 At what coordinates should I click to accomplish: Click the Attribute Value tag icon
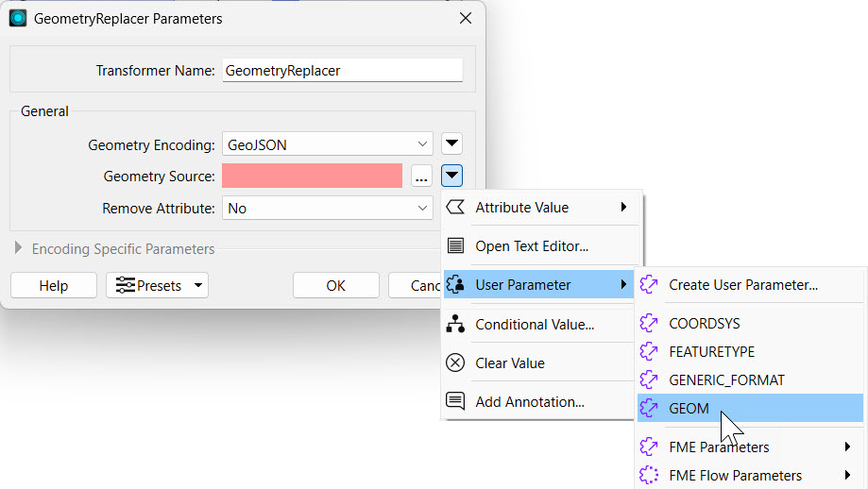(x=455, y=208)
